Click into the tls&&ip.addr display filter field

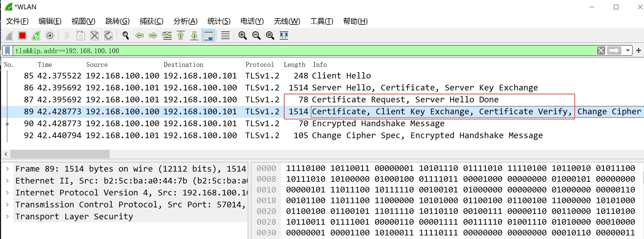pos(305,51)
